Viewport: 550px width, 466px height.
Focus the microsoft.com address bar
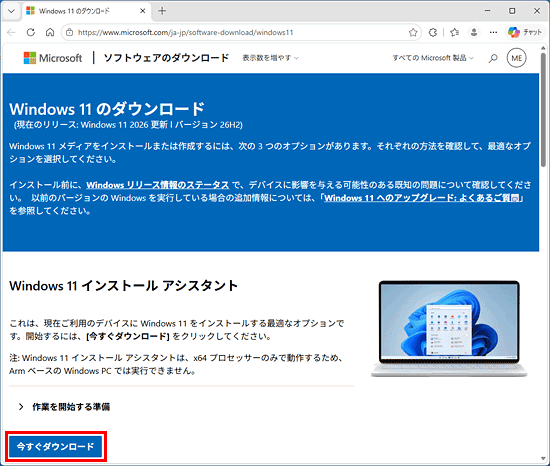pyautogui.click(x=241, y=33)
